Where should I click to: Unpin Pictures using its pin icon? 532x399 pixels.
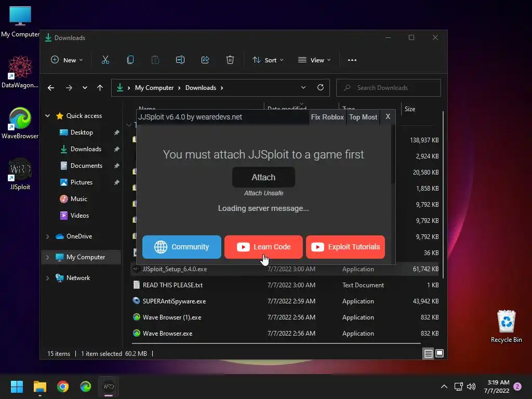116,182
